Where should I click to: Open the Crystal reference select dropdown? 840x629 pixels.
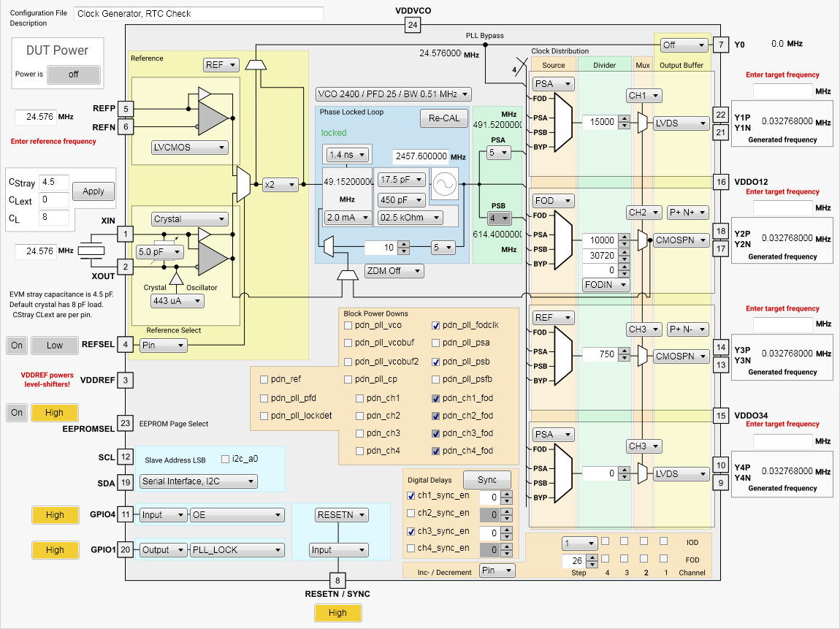pyautogui.click(x=188, y=218)
